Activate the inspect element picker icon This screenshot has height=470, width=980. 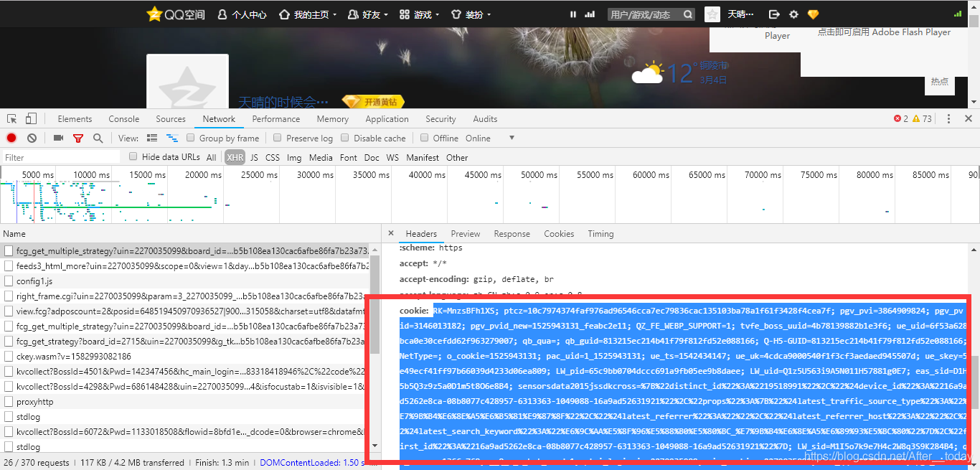(12, 119)
